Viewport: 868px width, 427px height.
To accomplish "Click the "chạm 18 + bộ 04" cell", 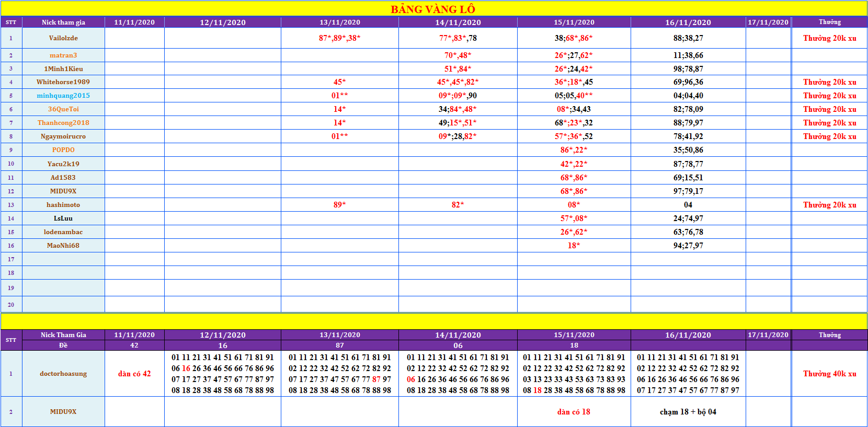I will pos(688,412).
